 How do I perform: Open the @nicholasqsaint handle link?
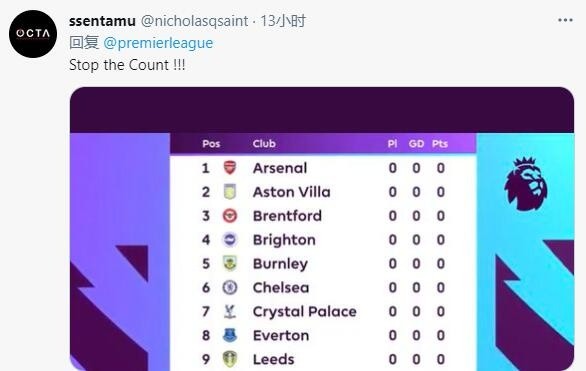[194, 21]
